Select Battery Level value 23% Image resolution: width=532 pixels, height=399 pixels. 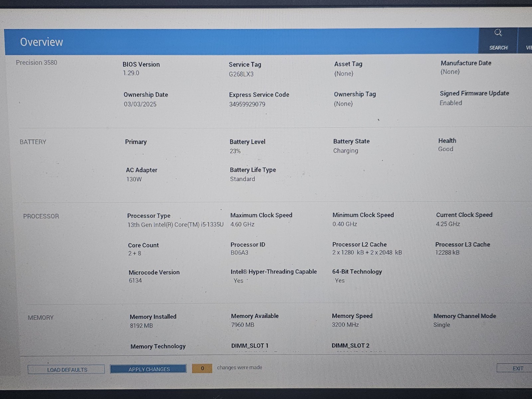[235, 151]
